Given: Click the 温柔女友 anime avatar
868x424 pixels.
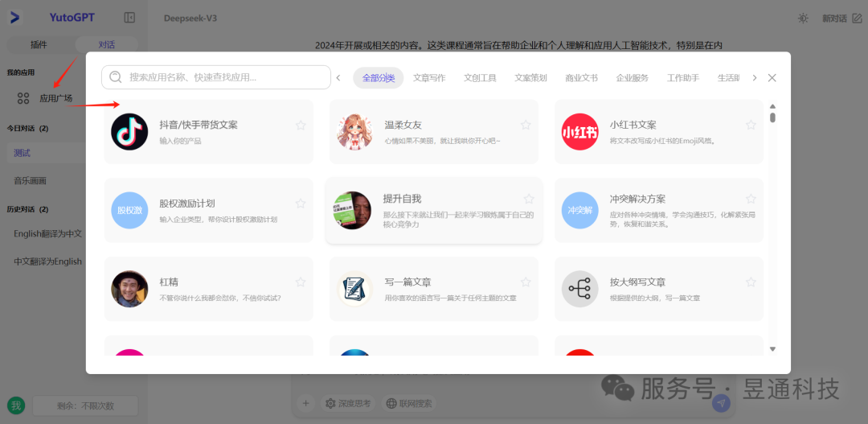Looking at the screenshot, I should (355, 132).
